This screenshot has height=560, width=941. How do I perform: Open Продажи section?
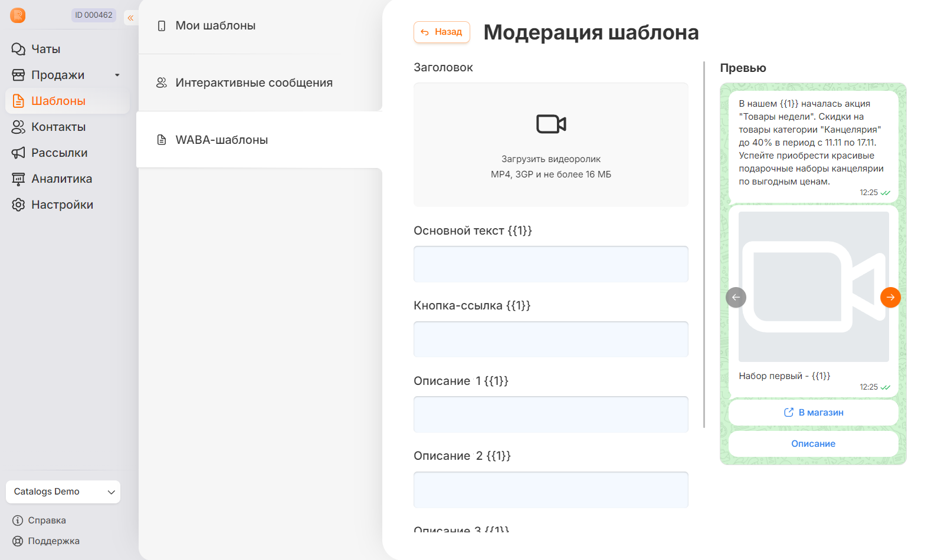click(67, 75)
